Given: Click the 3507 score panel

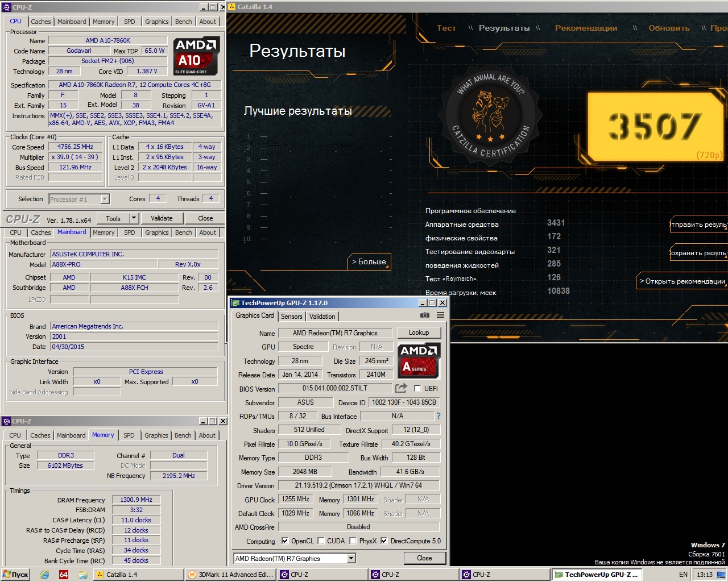Looking at the screenshot, I should (655, 127).
